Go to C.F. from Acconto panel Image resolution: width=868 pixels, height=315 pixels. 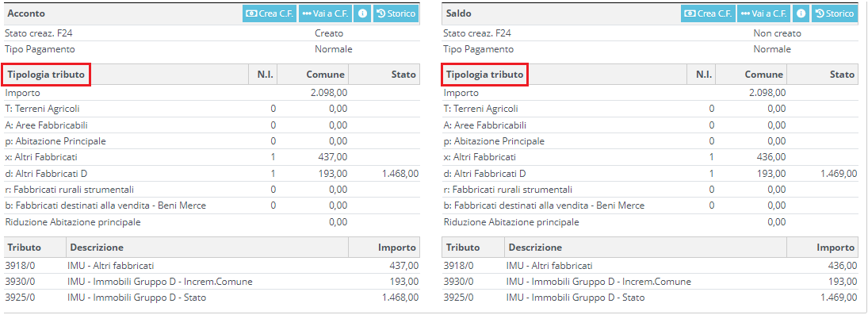click(x=326, y=13)
